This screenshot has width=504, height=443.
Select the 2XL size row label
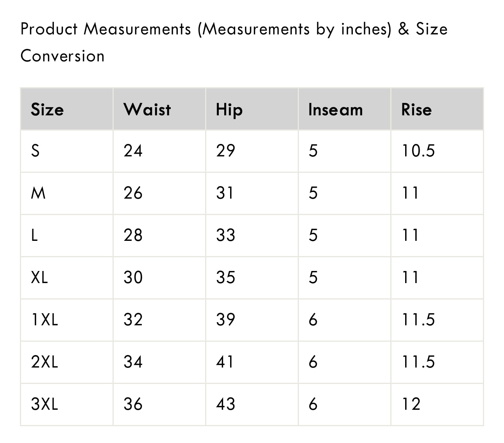(45, 362)
